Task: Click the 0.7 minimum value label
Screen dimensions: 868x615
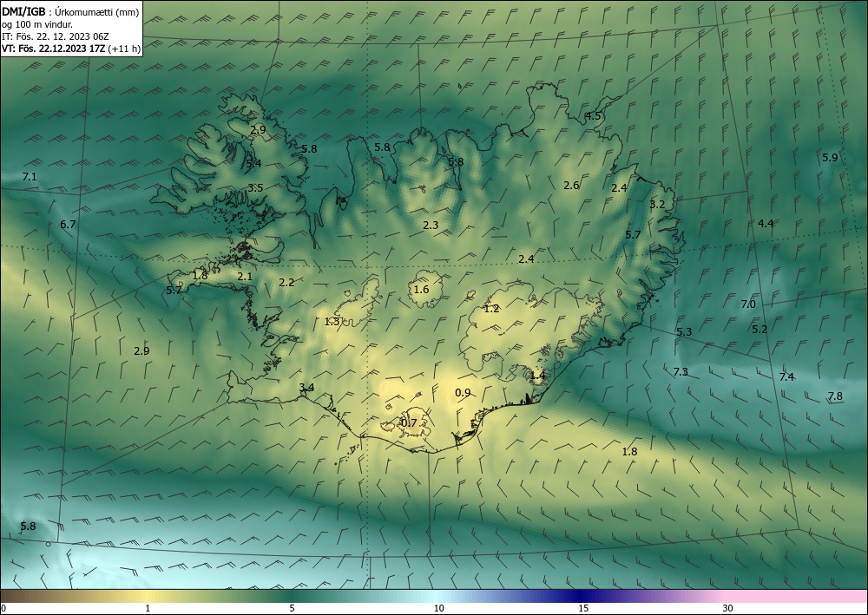Action: click(x=409, y=423)
